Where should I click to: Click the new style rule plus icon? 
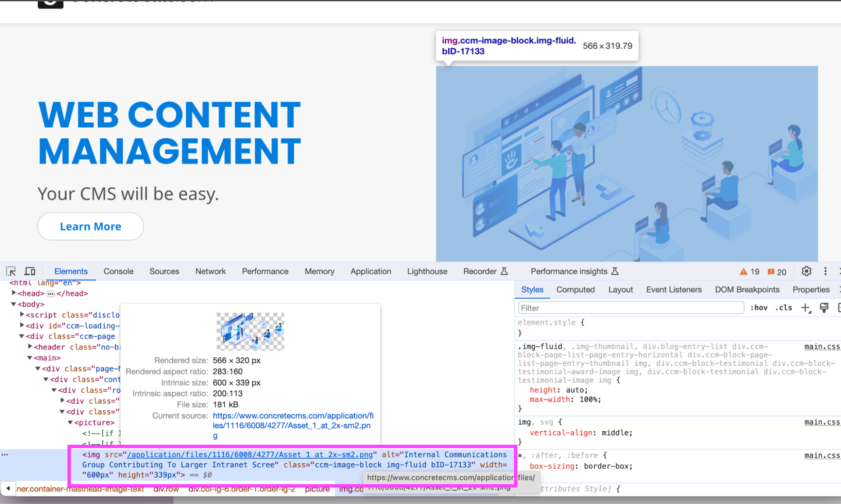click(x=804, y=309)
